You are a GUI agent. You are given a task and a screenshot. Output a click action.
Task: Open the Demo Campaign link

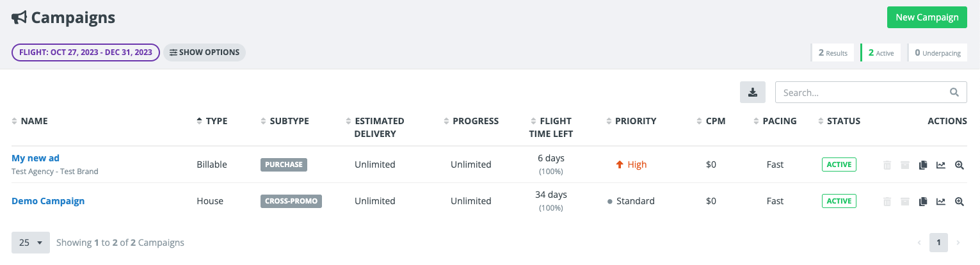[48, 201]
